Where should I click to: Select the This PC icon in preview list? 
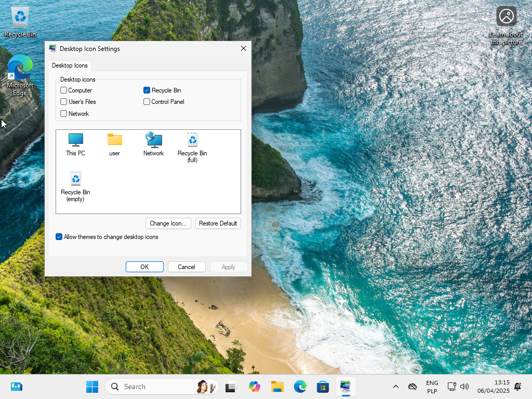tap(75, 144)
